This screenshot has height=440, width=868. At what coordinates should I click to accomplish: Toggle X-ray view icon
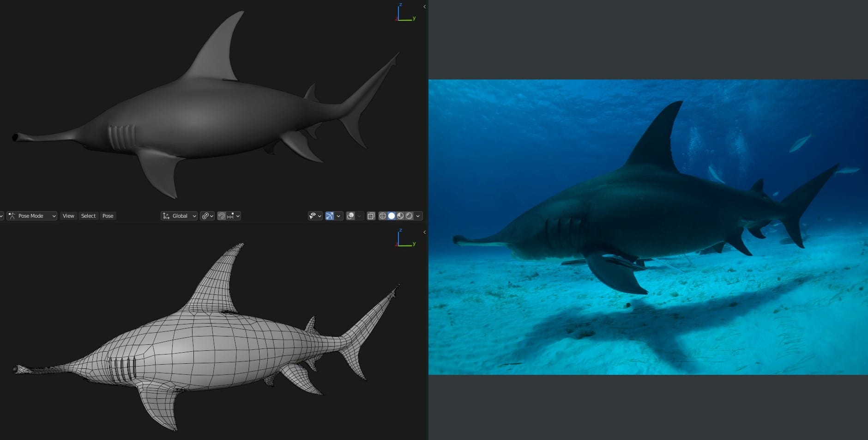(x=371, y=216)
